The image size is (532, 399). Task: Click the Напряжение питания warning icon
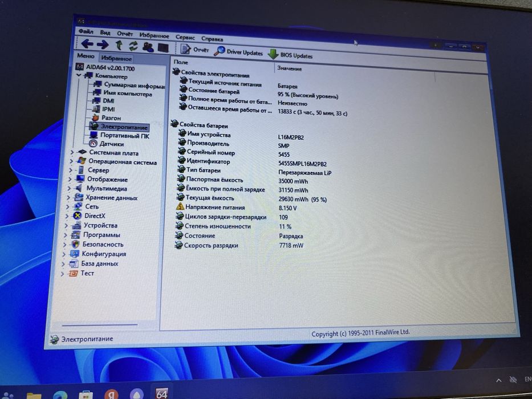click(x=180, y=206)
